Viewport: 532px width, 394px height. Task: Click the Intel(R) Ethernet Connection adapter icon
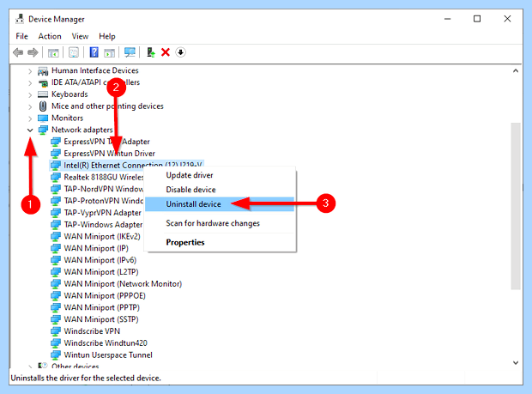pos(56,166)
